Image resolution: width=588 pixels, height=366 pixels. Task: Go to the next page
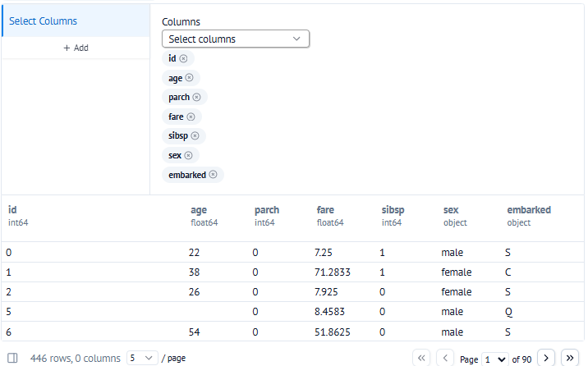(x=546, y=358)
